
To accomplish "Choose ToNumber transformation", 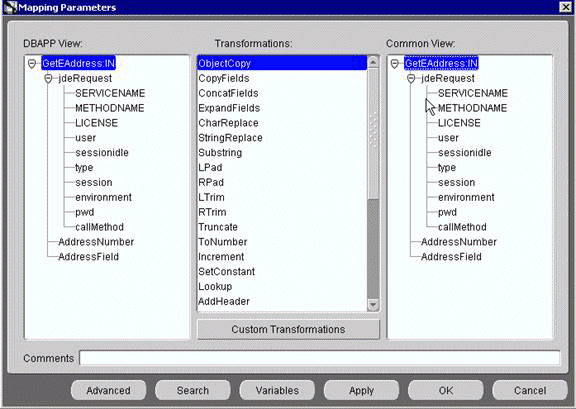I will 282,242.
